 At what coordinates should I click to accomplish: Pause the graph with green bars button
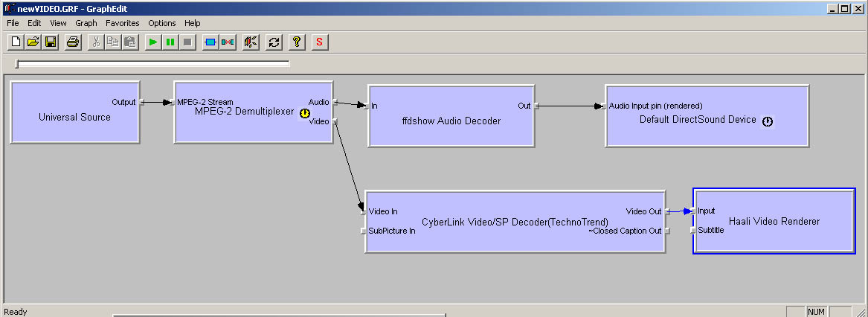[x=170, y=42]
